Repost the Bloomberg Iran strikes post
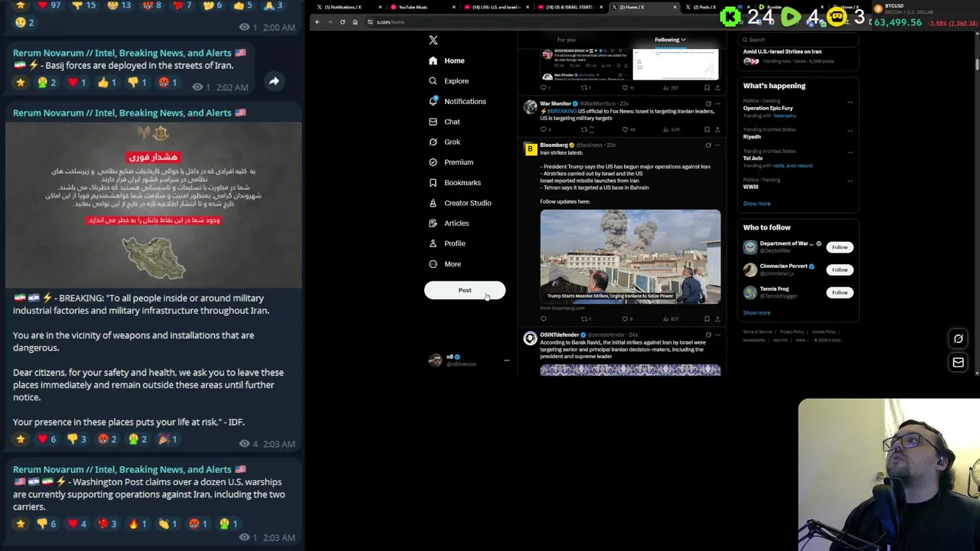The image size is (980, 551). [x=585, y=319]
